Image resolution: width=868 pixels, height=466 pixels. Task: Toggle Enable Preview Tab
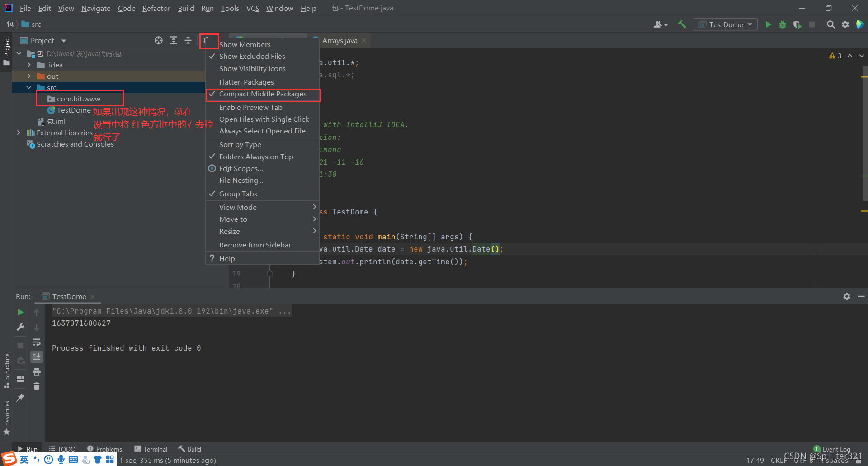coord(263,108)
